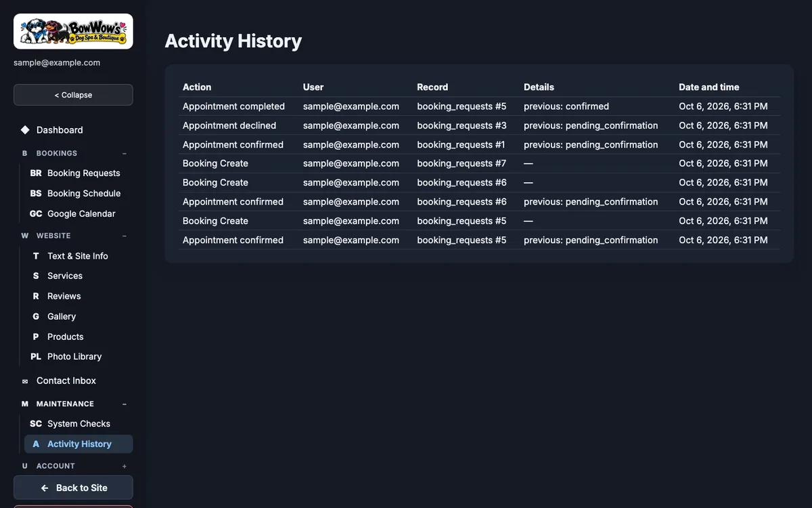Click the BR badge icon
This screenshot has height=508, width=812.
36,173
